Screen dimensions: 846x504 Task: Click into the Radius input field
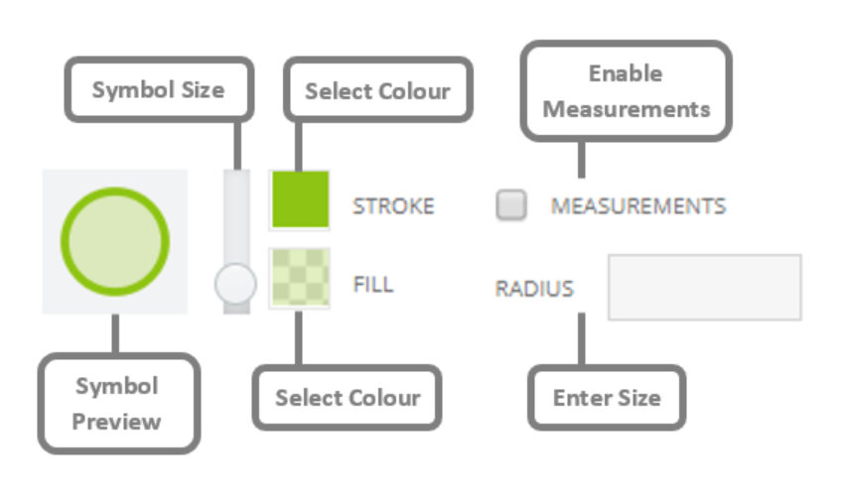point(705,288)
